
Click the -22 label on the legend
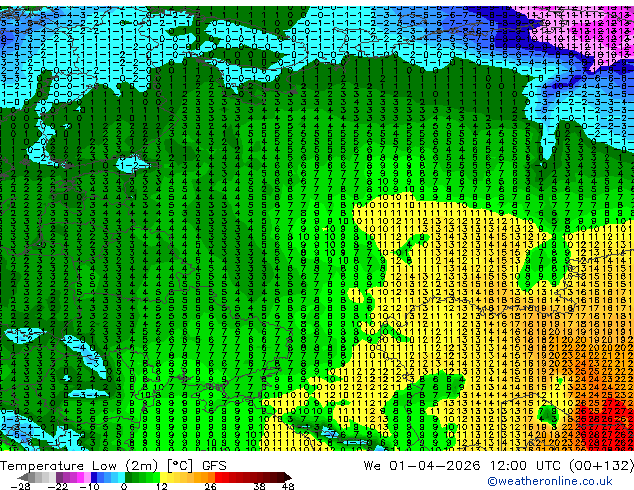pyautogui.click(x=57, y=486)
